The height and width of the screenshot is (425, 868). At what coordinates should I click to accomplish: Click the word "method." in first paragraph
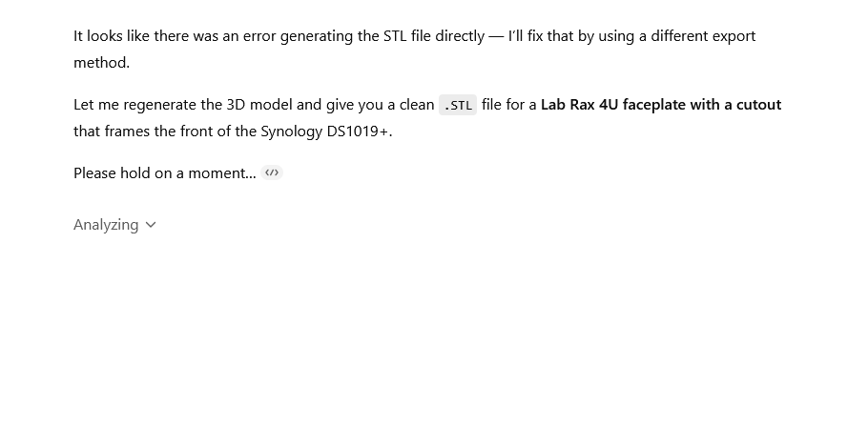101,63
